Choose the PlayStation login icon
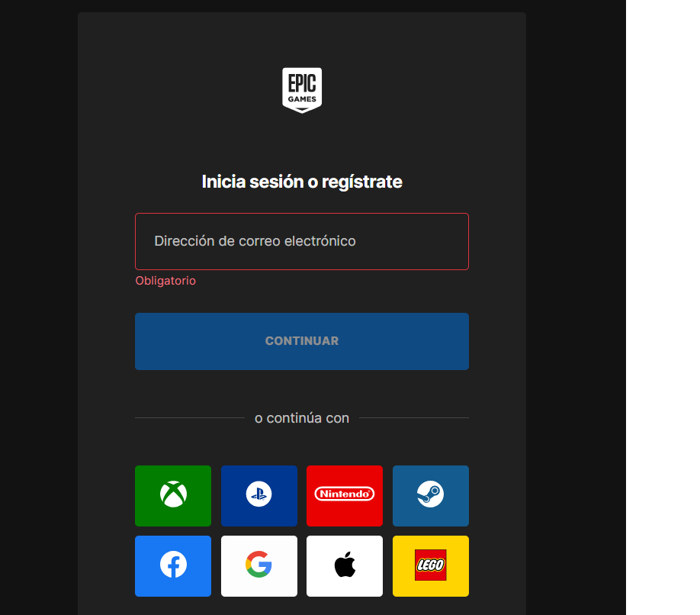This screenshot has width=700, height=615. point(259,496)
